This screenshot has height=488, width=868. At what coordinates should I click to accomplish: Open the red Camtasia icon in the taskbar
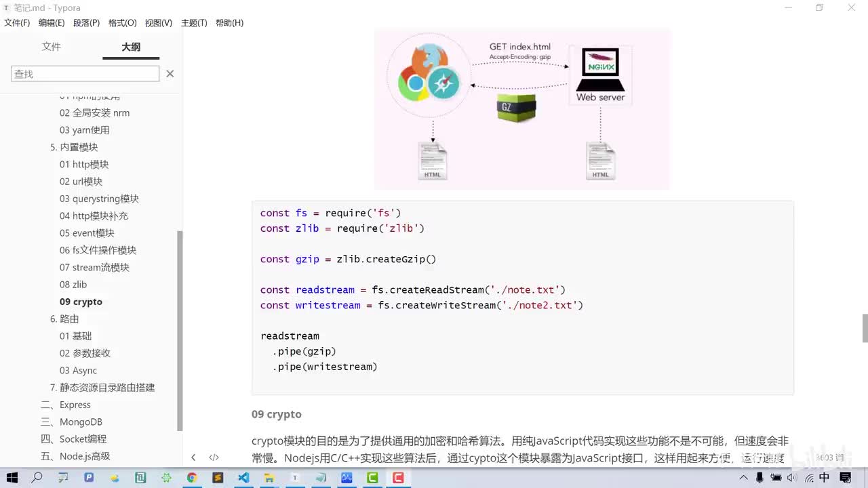point(398,478)
